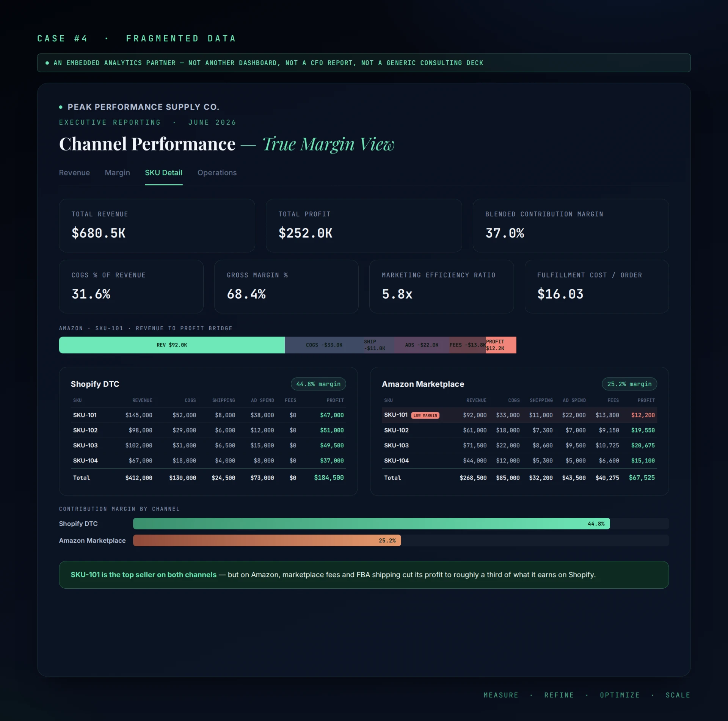This screenshot has height=721, width=728.
Task: Click the Gross Margin % card
Action: 286,287
